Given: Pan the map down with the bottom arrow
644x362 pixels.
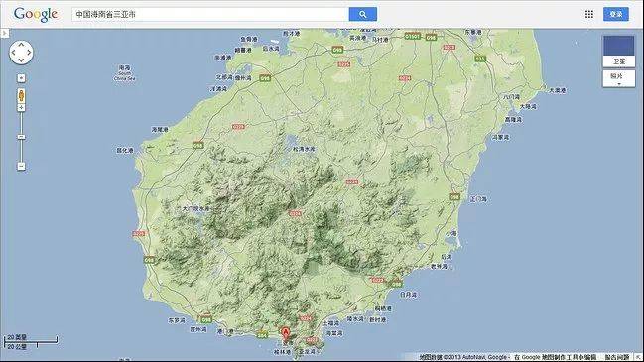Looking at the screenshot, I should (22, 60).
